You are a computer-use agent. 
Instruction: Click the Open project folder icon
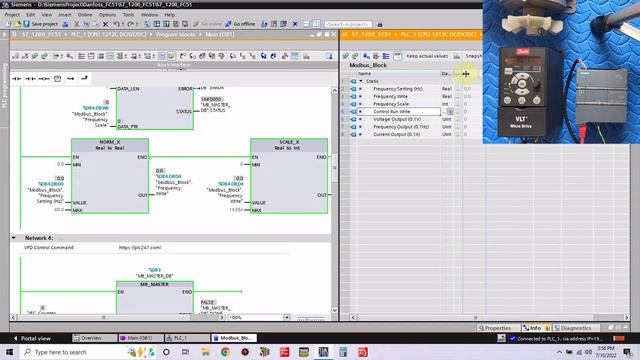point(17,24)
